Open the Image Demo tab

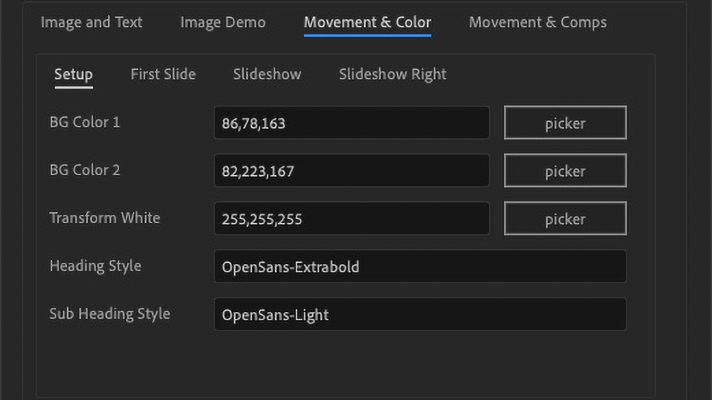click(x=223, y=22)
